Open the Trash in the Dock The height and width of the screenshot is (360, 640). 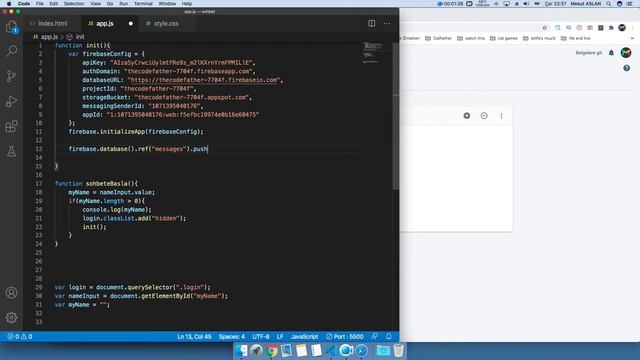point(399,350)
